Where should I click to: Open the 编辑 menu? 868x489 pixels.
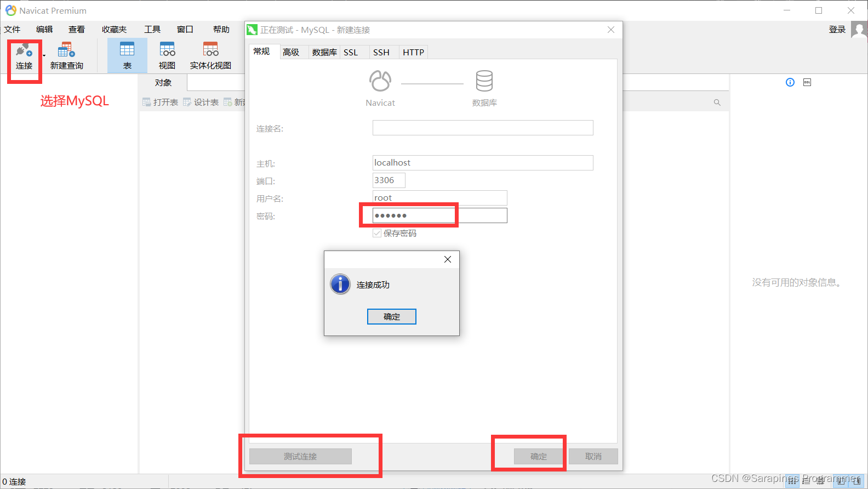(44, 30)
